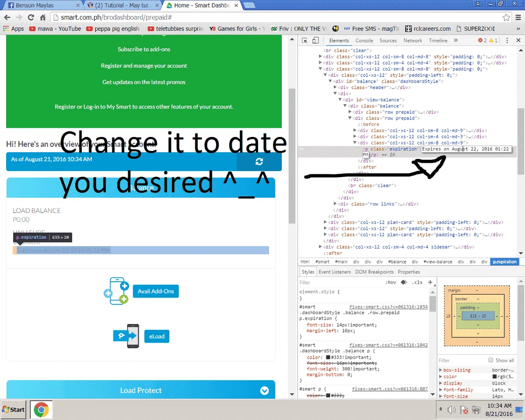Open the Properties pane

pyautogui.click(x=409, y=272)
